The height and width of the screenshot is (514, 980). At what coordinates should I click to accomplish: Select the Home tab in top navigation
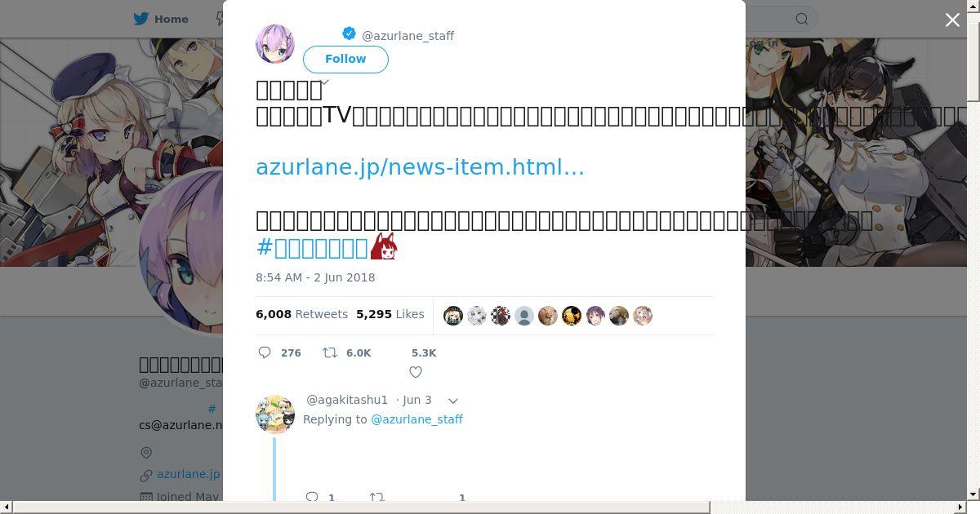pos(161,19)
